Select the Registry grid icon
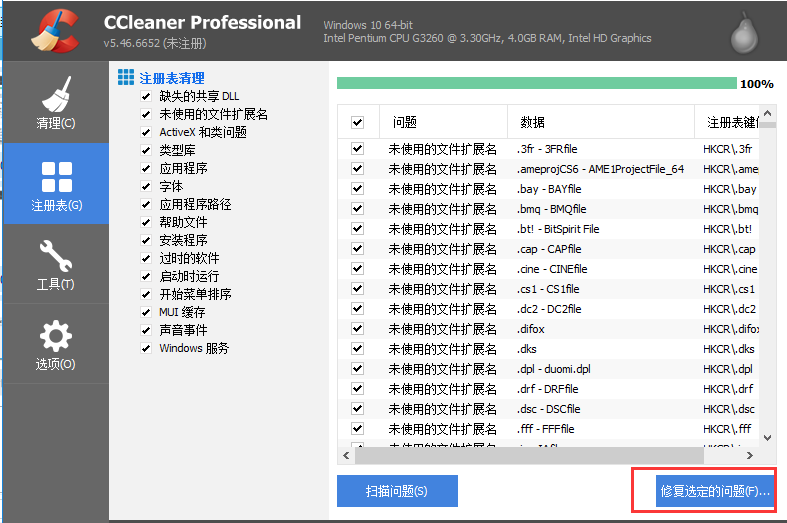This screenshot has width=787, height=523. (x=57, y=177)
